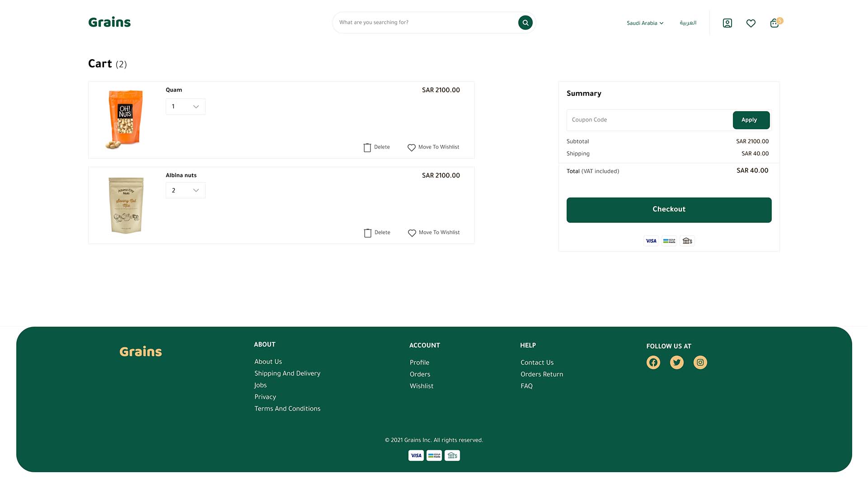Click Move To Wishlist text for Quam
868x488 pixels.
point(439,147)
